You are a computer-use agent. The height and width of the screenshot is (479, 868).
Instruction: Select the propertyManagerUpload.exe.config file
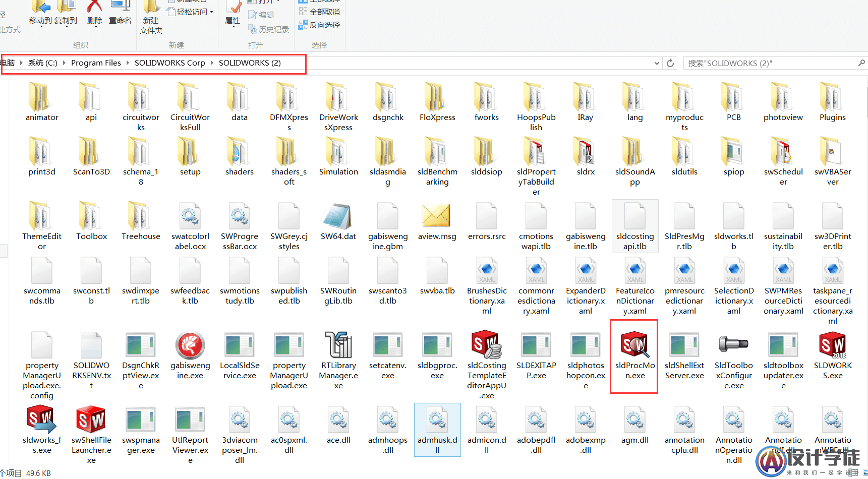41,366
